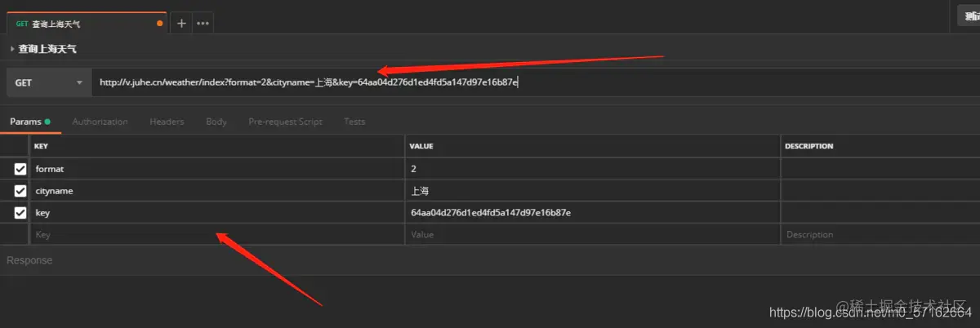Switch to the Body tab
The width and height of the screenshot is (980, 328).
point(216,122)
